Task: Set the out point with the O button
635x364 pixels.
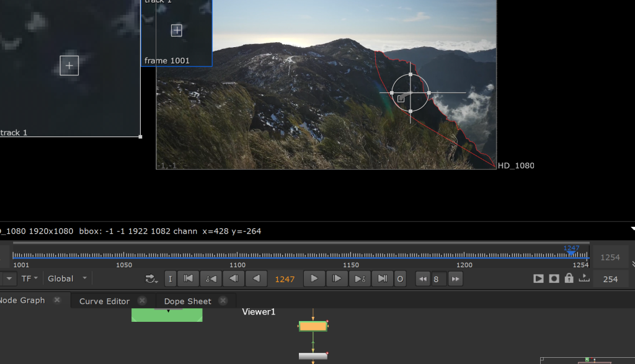Action: (x=400, y=279)
